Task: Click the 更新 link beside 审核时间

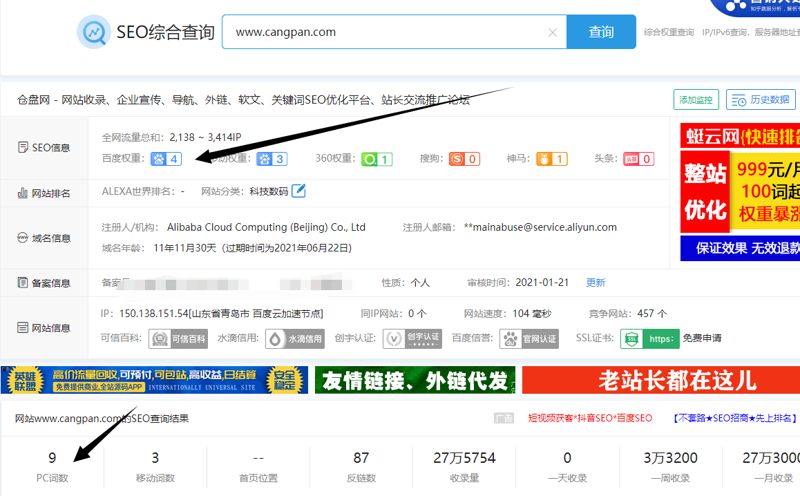Action: (595, 283)
